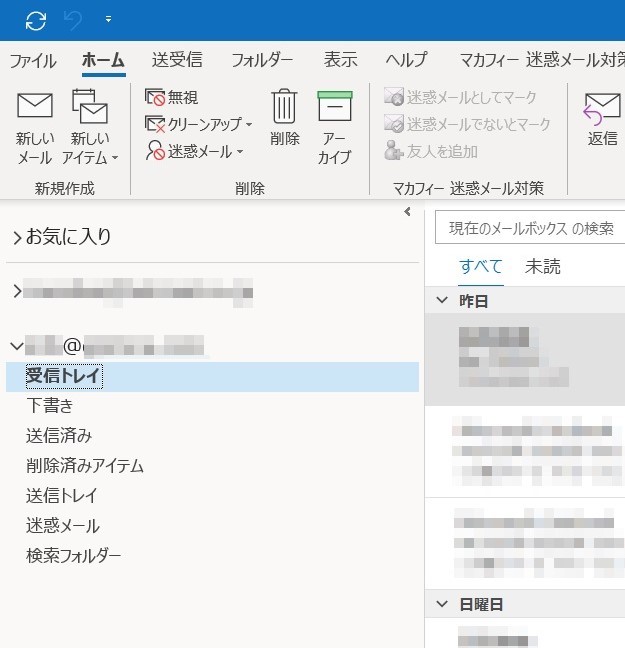Filter messages by 未読 (Unread)

(543, 266)
